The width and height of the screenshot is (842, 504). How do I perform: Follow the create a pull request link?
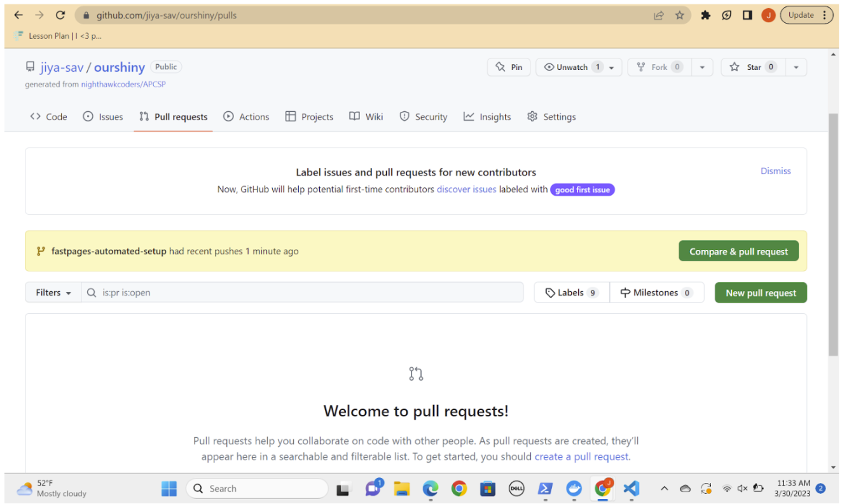point(581,456)
